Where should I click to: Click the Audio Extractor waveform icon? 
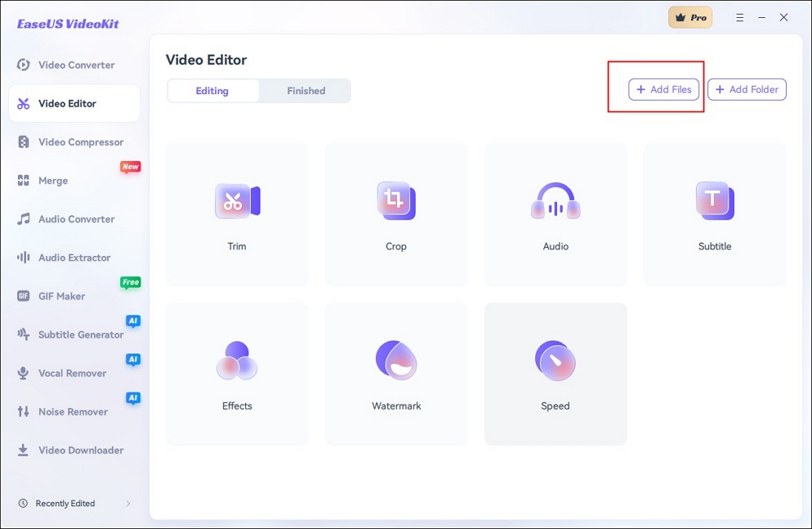[x=24, y=258]
